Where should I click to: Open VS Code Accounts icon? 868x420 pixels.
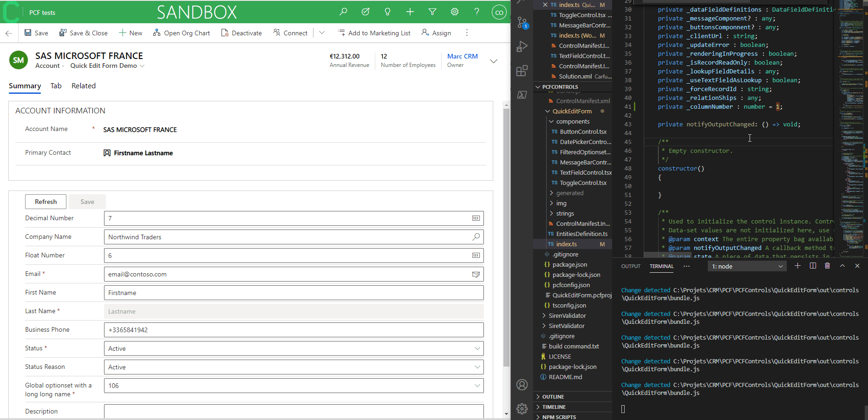(x=522, y=385)
